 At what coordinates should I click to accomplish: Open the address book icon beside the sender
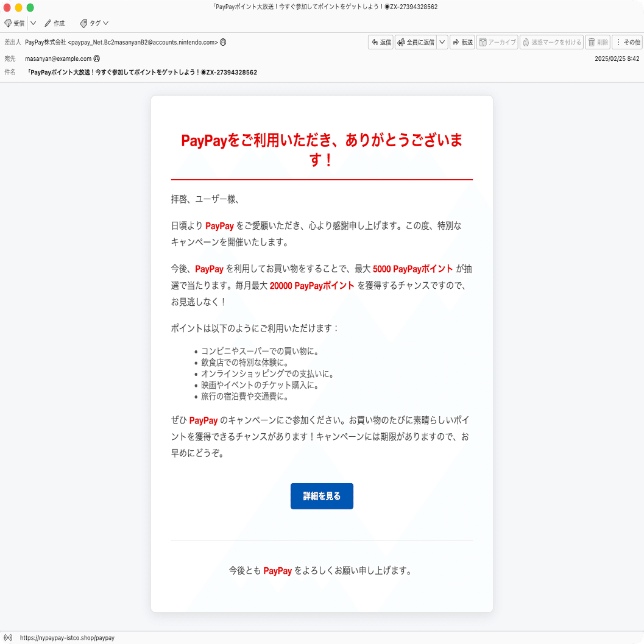224,42
